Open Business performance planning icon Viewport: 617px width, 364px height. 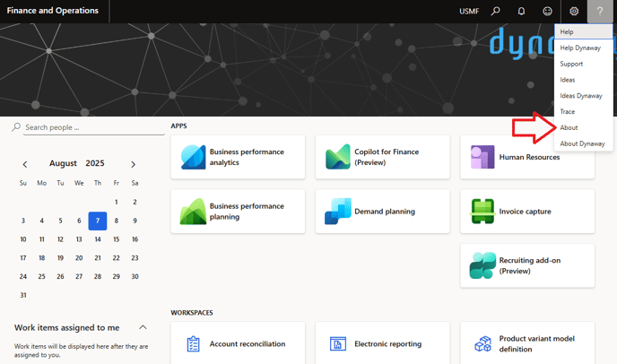[193, 212]
